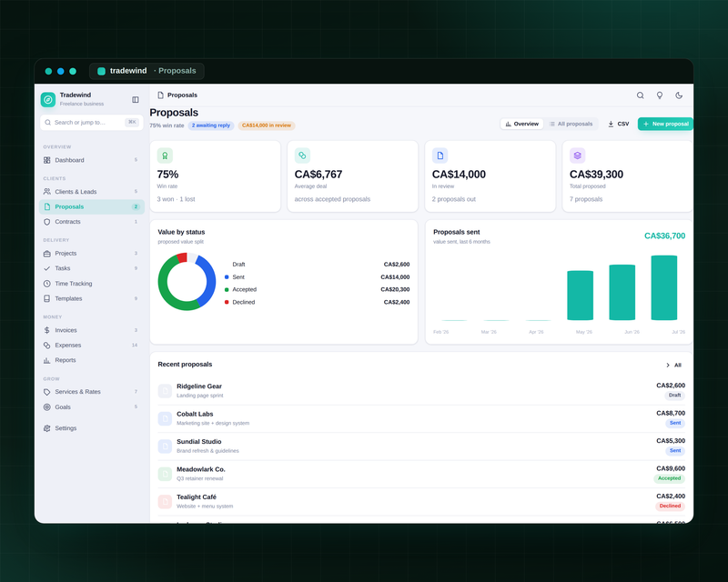Click the Invoices dollar sign icon
This screenshot has height=582, width=728.
47,330
